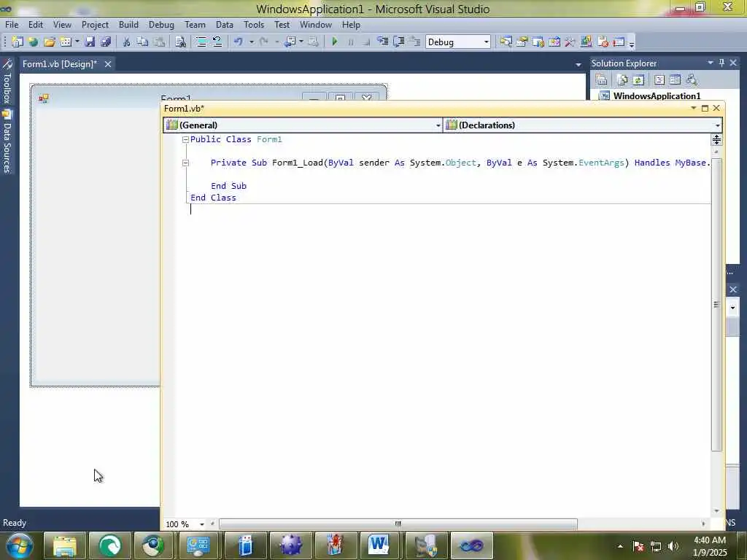Collapse the Public Class Form1 outline region
The image size is (747, 560).
(185, 139)
